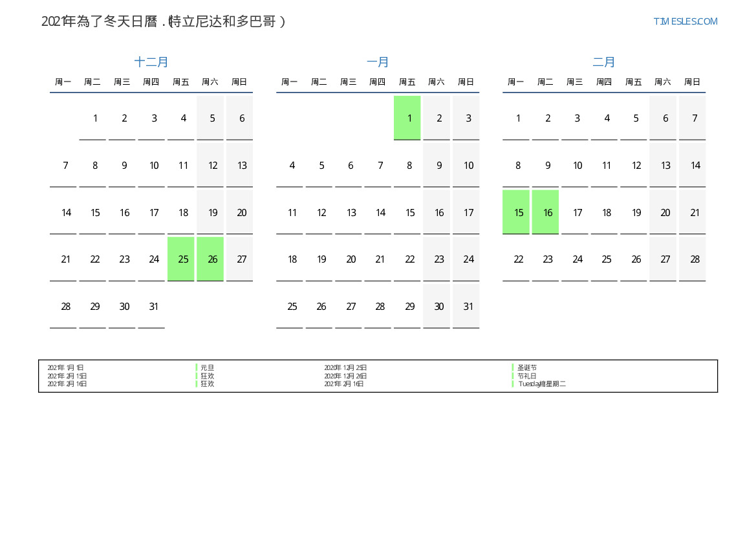
Task: Select January 18 in the calendar
Action: coord(292,259)
